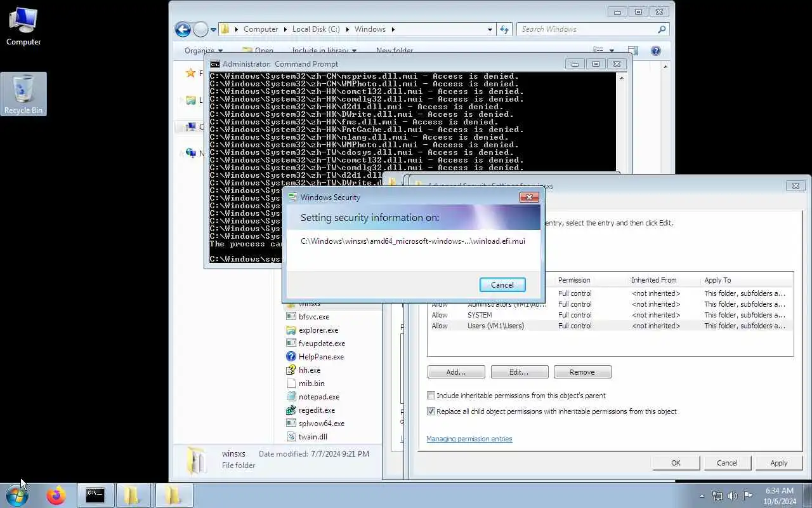812x508 pixels.
Task: Click Cancel in Advanced Security Settings
Action: [x=727, y=463]
